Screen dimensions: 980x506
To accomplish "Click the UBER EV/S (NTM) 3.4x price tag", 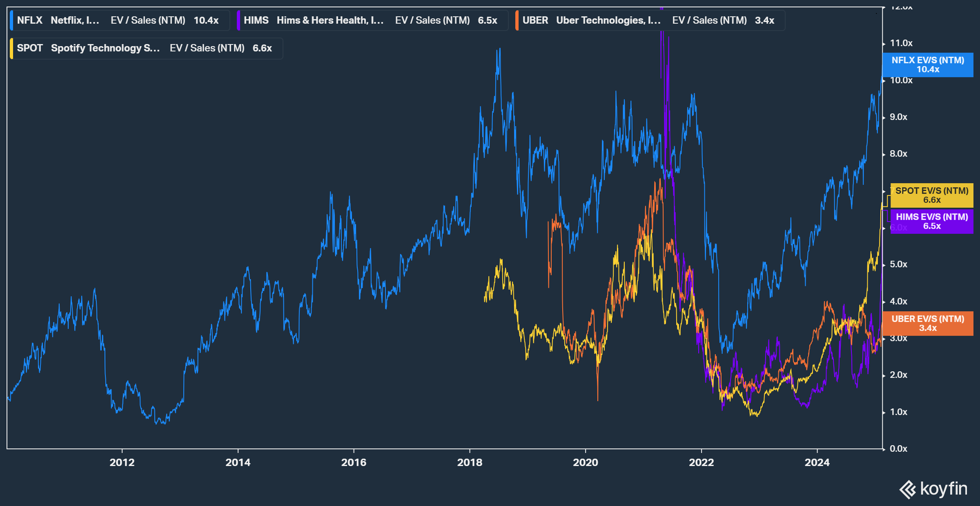I will point(928,324).
